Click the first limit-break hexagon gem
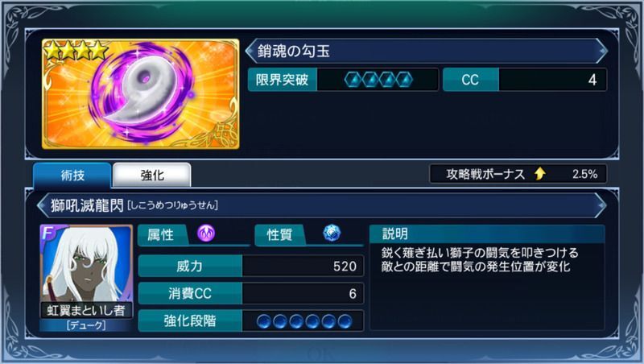Viewport: 644px width, 364px height. (353, 80)
